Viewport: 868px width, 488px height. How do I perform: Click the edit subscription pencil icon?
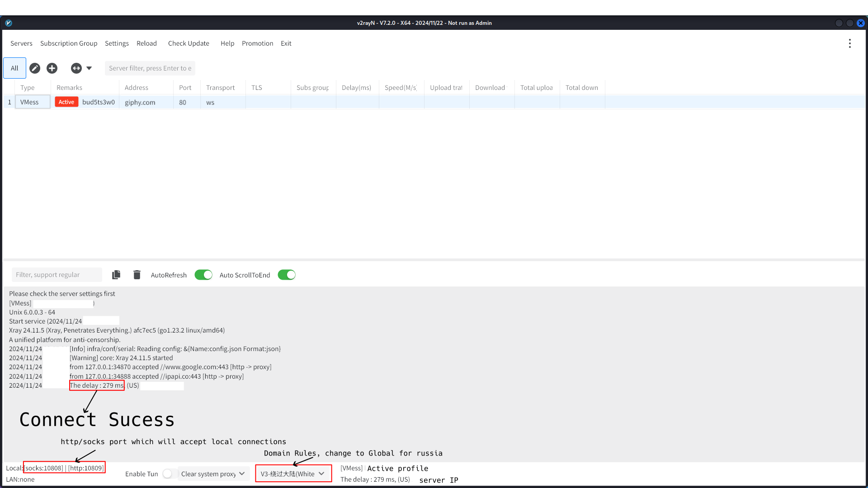(x=35, y=68)
